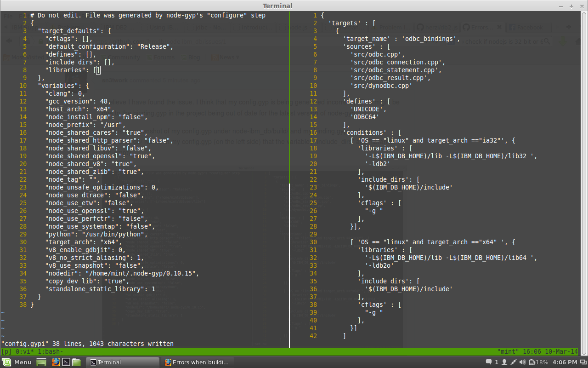Click the "default_configuration": "Release" line

pyautogui.click(x=109, y=46)
